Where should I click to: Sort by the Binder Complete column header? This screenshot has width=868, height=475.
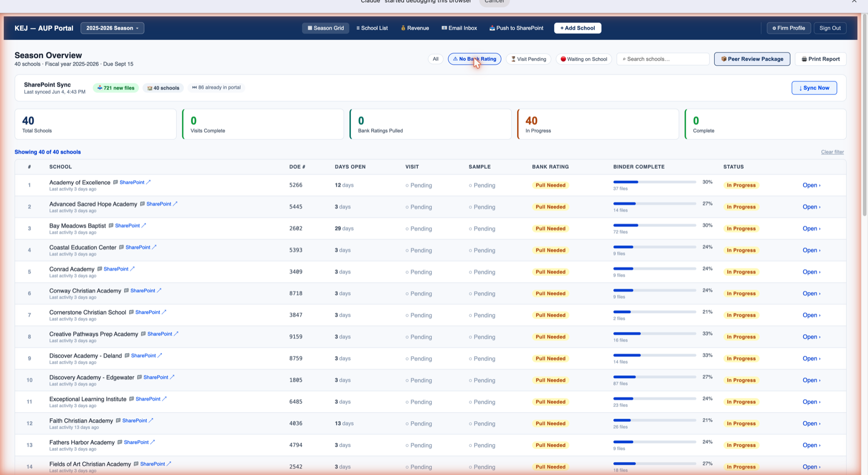point(639,167)
